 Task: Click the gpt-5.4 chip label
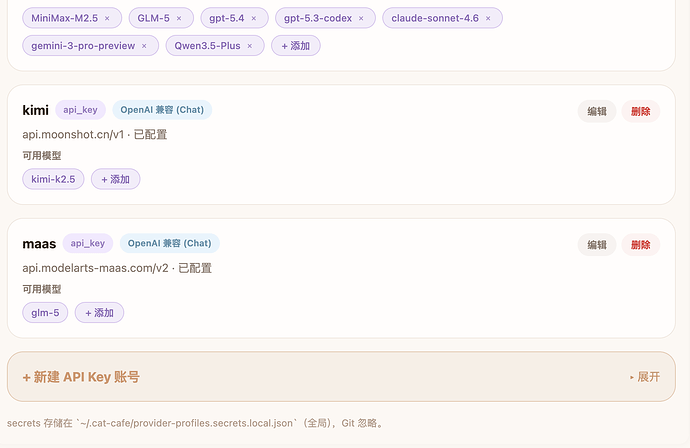point(227,18)
